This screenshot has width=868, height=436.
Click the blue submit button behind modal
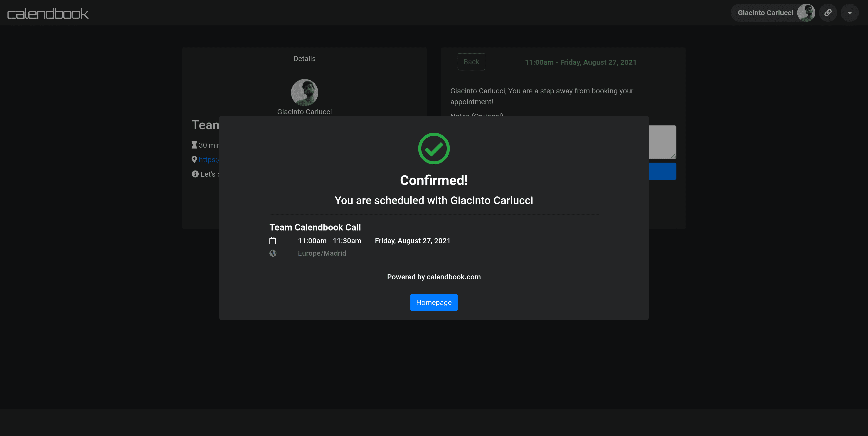(x=662, y=171)
